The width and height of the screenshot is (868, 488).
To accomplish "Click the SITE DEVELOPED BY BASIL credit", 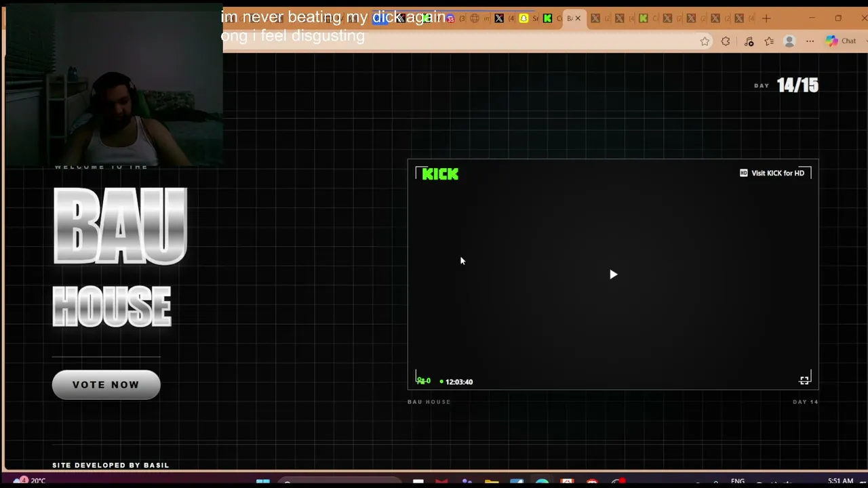I will pos(111,465).
